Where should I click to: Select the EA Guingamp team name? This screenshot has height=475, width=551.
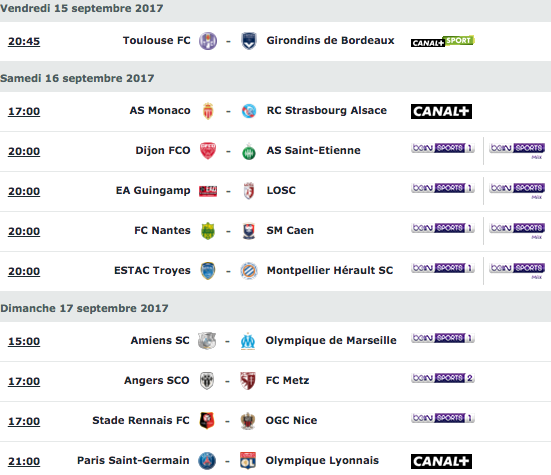click(153, 190)
